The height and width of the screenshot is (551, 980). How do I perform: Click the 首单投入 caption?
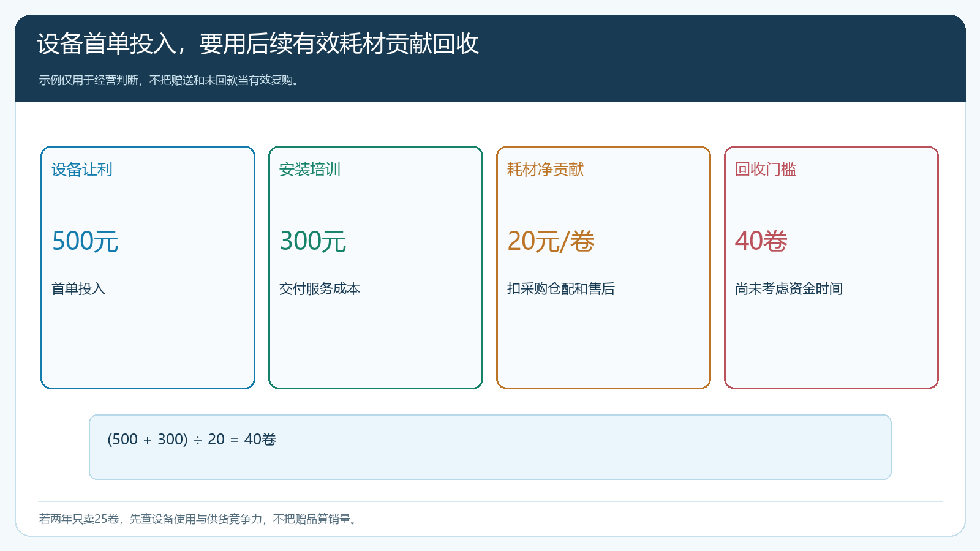tap(78, 288)
